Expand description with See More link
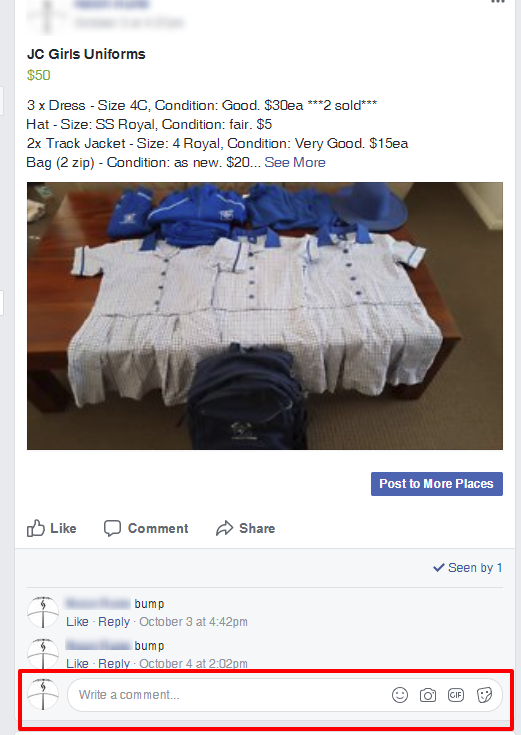This screenshot has width=521, height=735. [x=295, y=162]
